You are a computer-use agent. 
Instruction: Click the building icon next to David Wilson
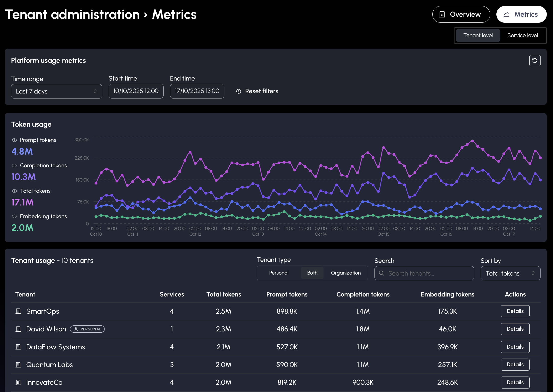[x=18, y=329]
